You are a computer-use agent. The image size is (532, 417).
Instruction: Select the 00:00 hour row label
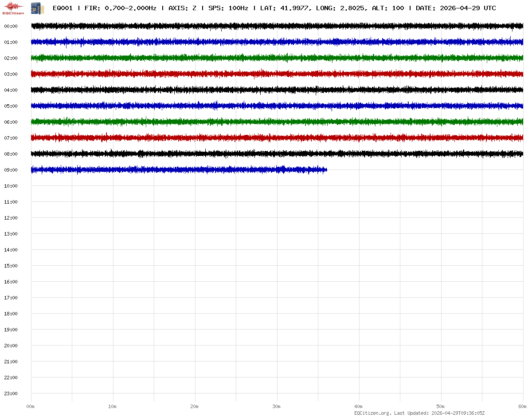(x=11, y=27)
